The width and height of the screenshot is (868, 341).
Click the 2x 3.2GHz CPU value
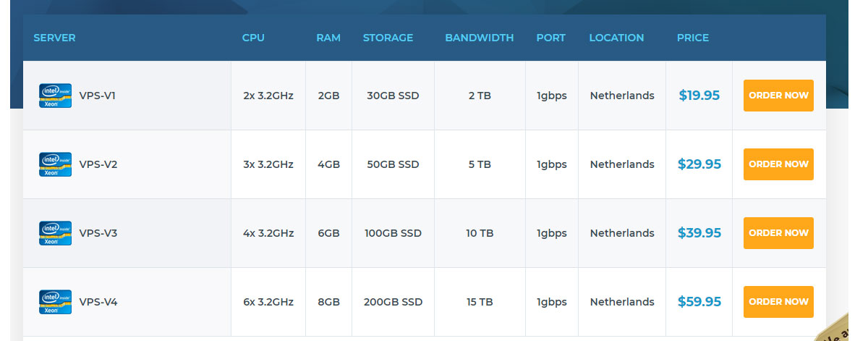268,96
